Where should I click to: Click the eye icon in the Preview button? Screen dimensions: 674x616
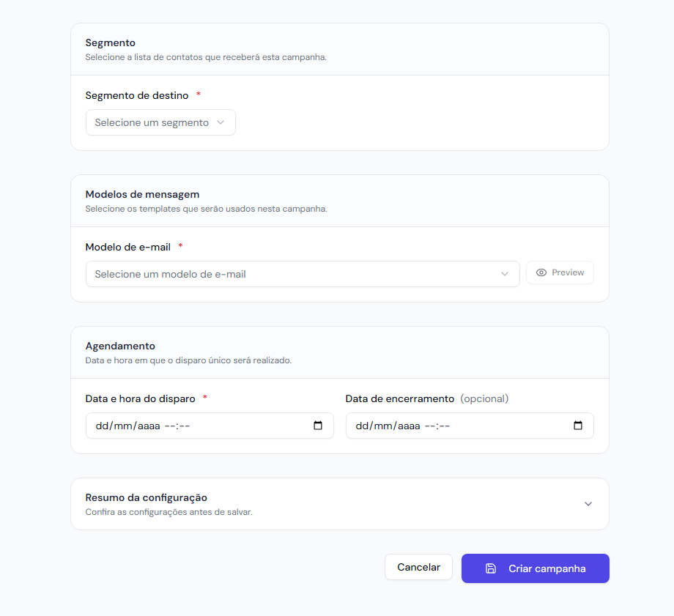[x=541, y=272]
